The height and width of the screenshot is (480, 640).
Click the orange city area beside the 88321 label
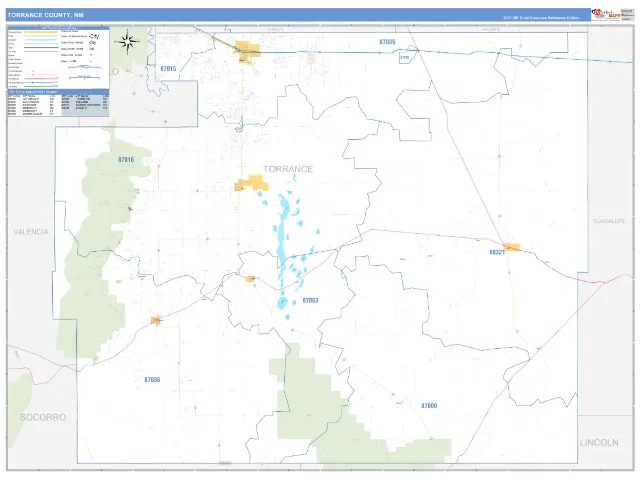(x=511, y=247)
